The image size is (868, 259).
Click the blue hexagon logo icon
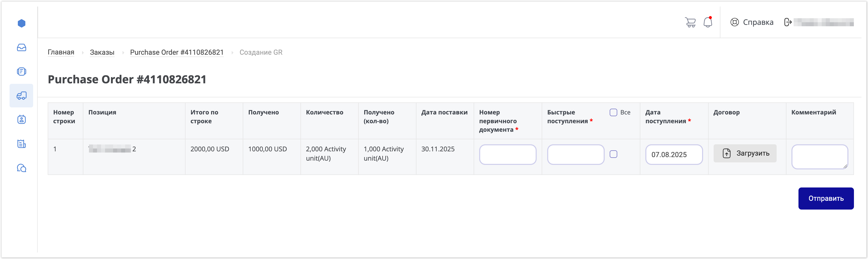(22, 23)
